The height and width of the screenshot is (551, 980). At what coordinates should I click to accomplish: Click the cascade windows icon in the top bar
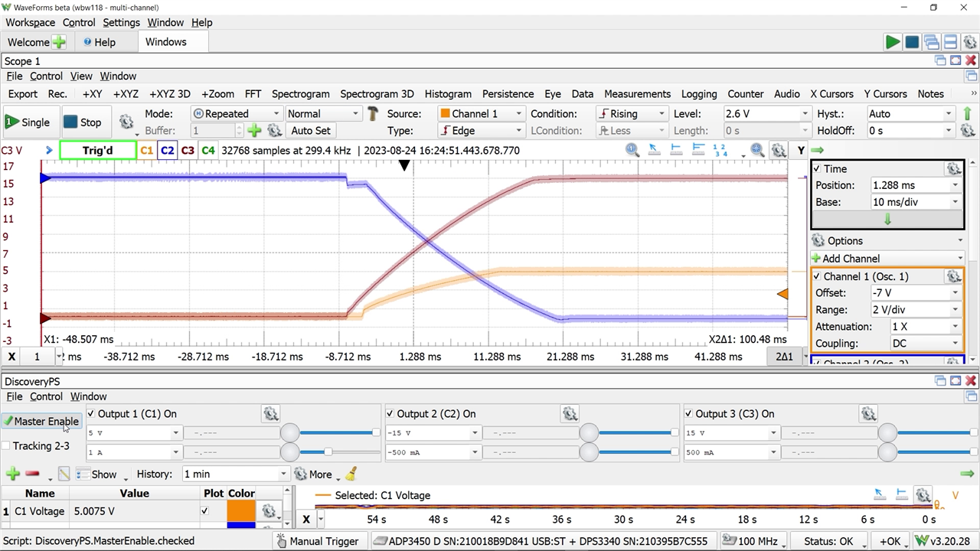(x=931, y=42)
